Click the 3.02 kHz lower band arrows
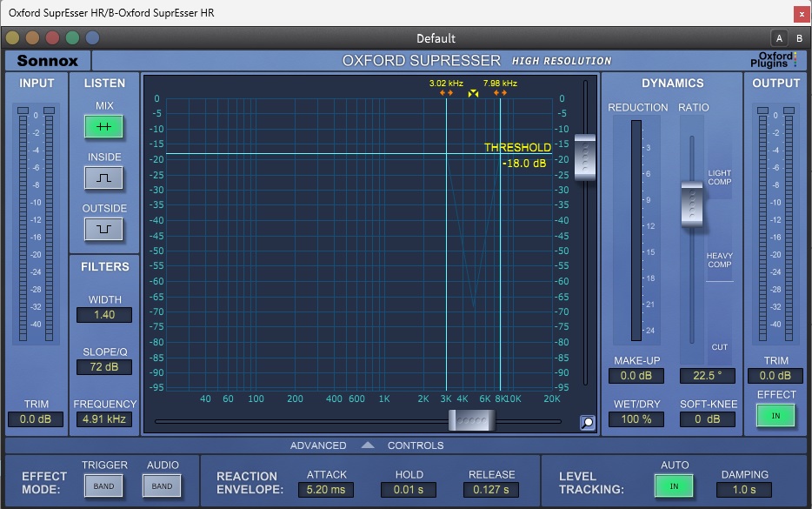The height and width of the screenshot is (509, 812). tap(446, 93)
